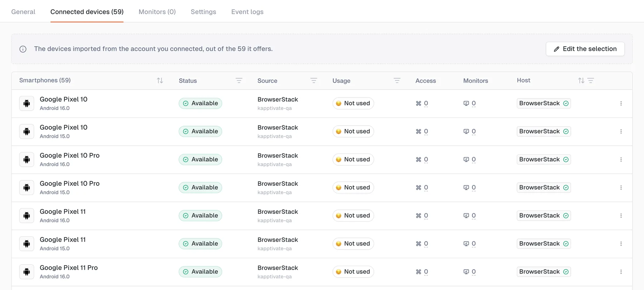Open the Host column filter
This screenshot has width=644, height=290.
(x=591, y=81)
